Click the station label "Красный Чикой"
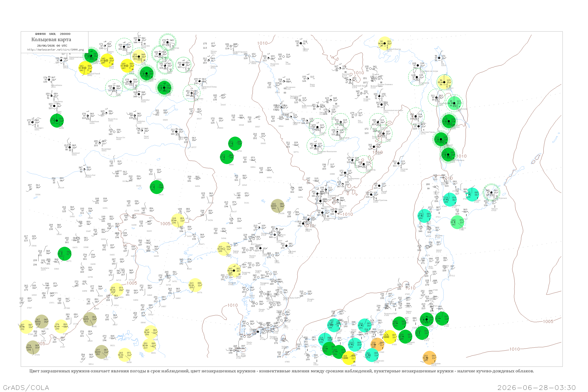The width and height of the screenshot is (588, 392). (x=93, y=74)
